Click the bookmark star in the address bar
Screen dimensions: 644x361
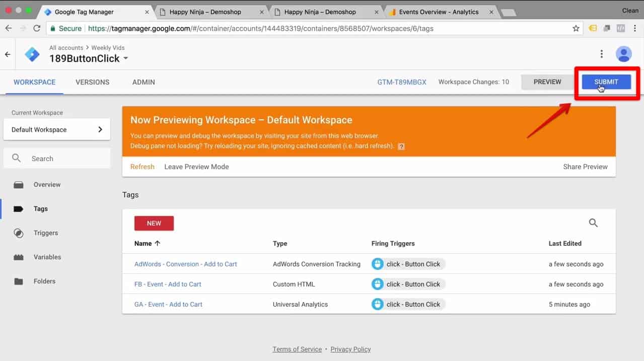coord(576,29)
